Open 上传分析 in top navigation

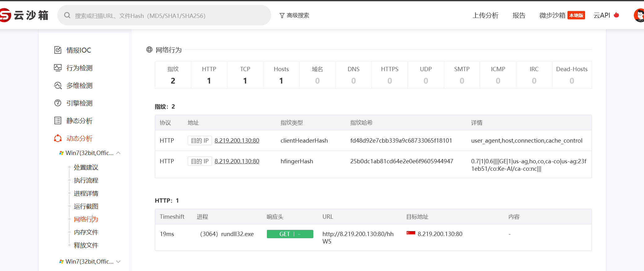click(x=485, y=15)
